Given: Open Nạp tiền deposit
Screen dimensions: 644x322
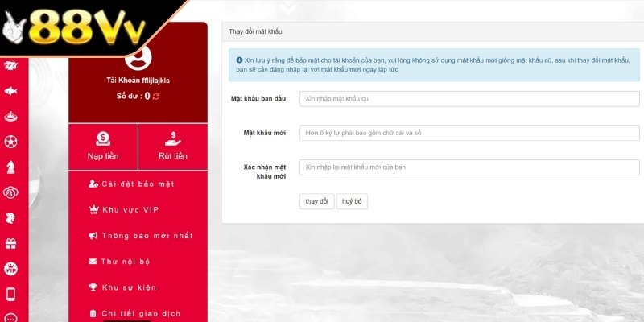Looking at the screenshot, I should pyautogui.click(x=103, y=147).
